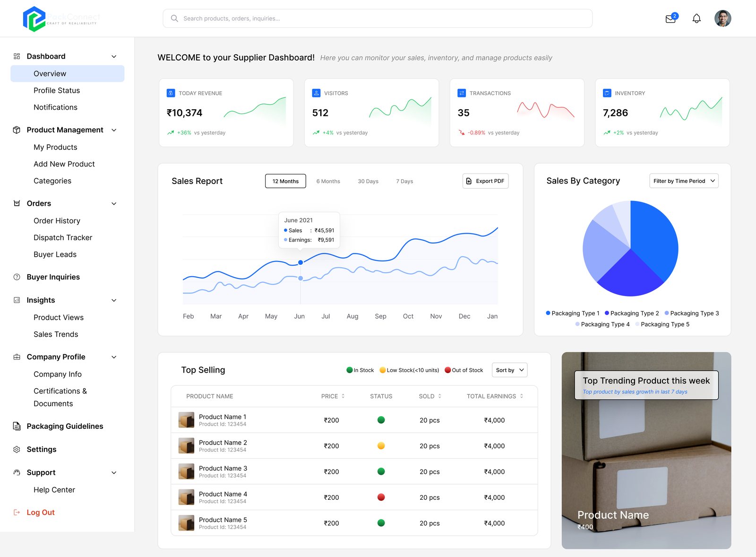This screenshot has height=557, width=756.
Task: Click the Inventory card icon
Action: pyautogui.click(x=607, y=93)
